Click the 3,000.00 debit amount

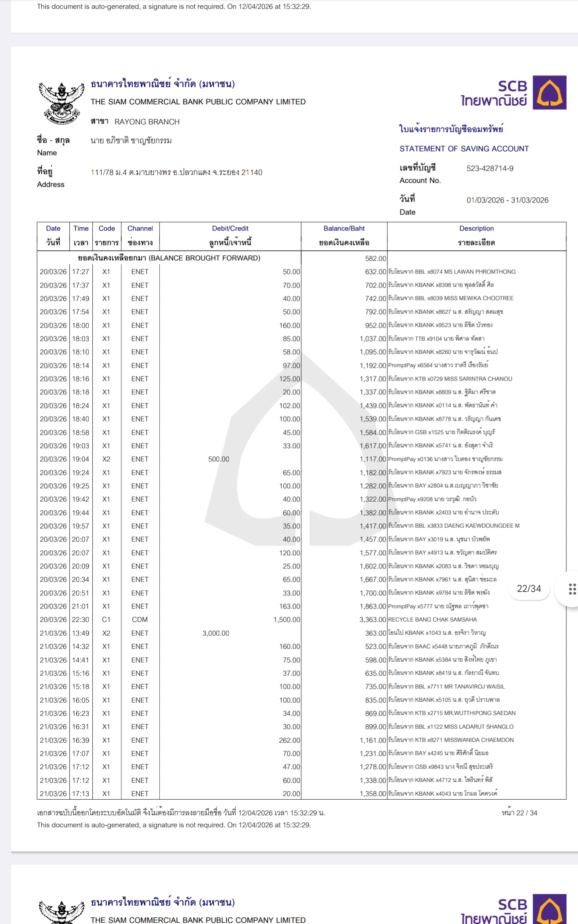point(216,633)
